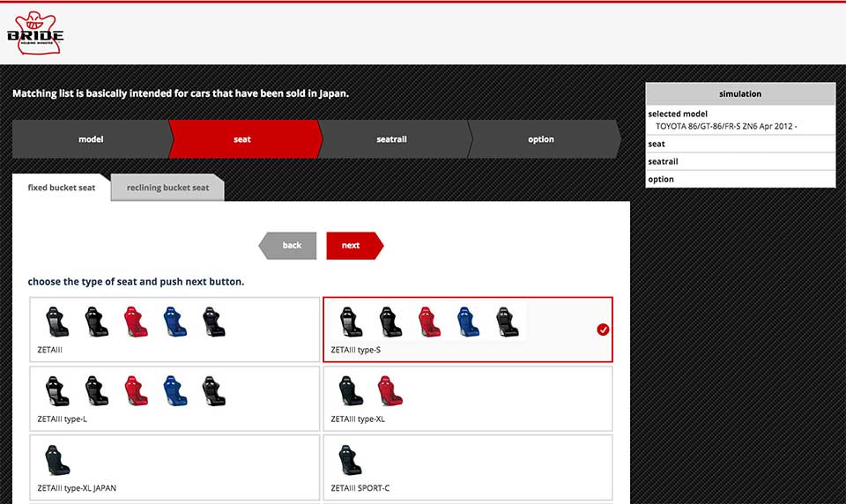846x504 pixels.
Task: Toggle the red checkmark on ZETAIII type-S
Action: 603,330
